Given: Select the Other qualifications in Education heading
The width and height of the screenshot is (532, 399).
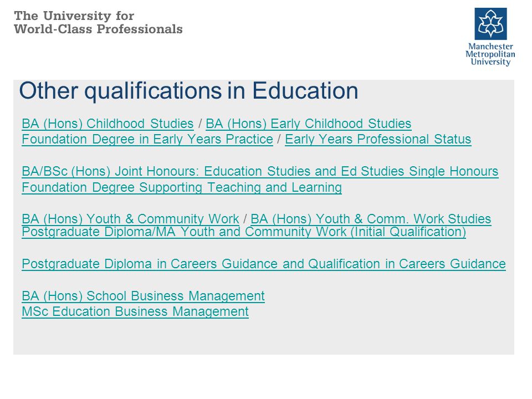Looking at the screenshot, I should (x=188, y=90).
